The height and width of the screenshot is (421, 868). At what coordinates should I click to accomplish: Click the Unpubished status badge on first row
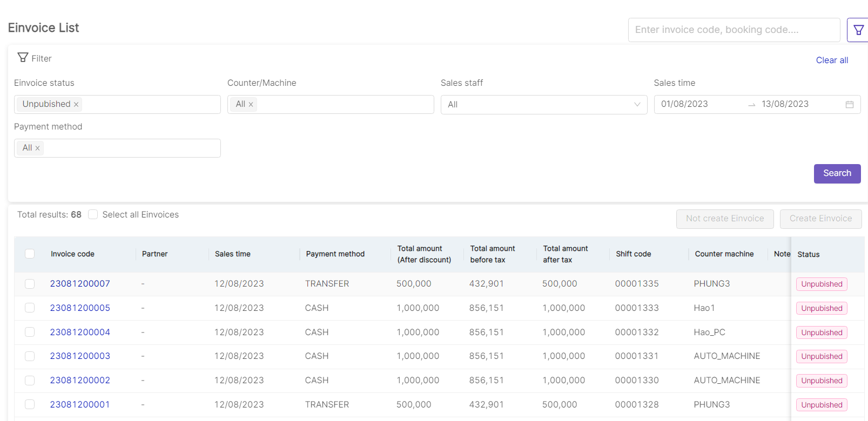click(x=821, y=284)
